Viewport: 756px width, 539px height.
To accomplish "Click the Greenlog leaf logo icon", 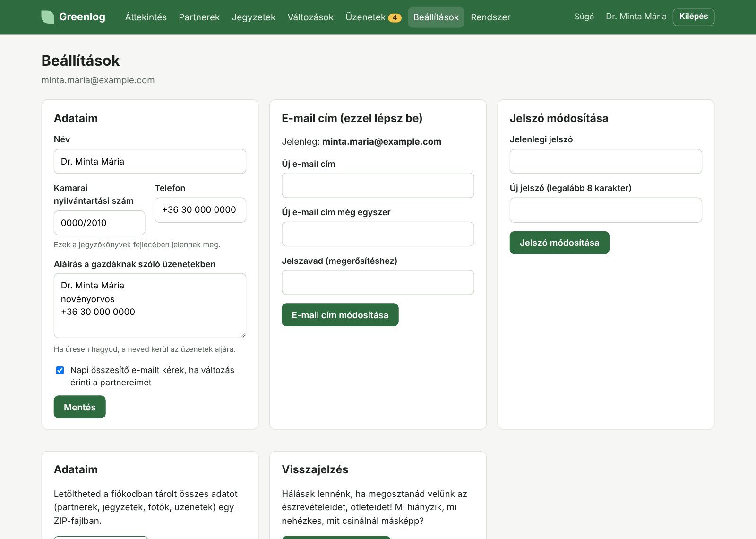I will pos(48,17).
